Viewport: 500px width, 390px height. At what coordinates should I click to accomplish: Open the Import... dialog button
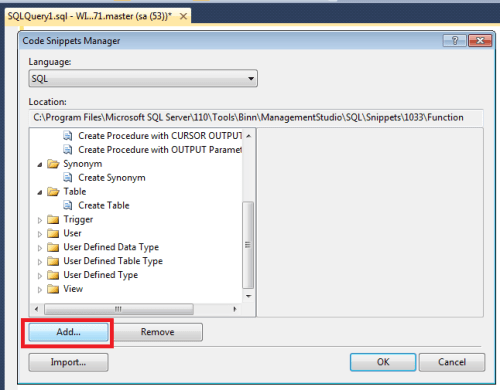point(68,362)
